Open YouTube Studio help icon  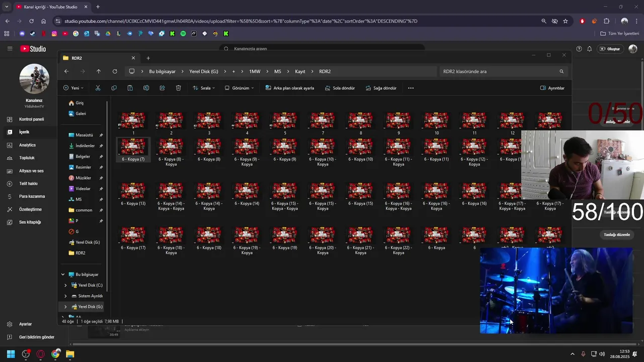pos(579,49)
